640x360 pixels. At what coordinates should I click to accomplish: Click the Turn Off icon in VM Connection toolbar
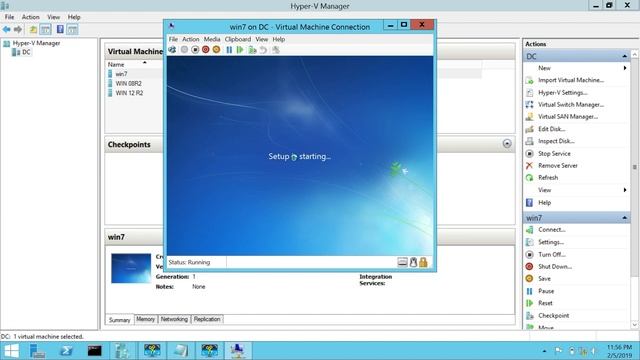coord(195,50)
